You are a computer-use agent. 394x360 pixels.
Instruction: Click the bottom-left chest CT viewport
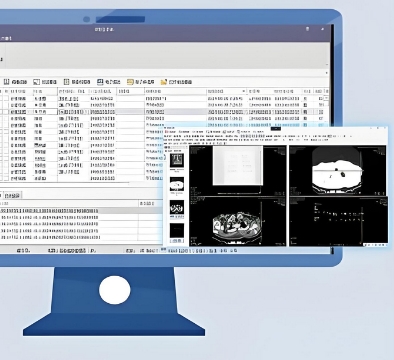tap(238, 222)
